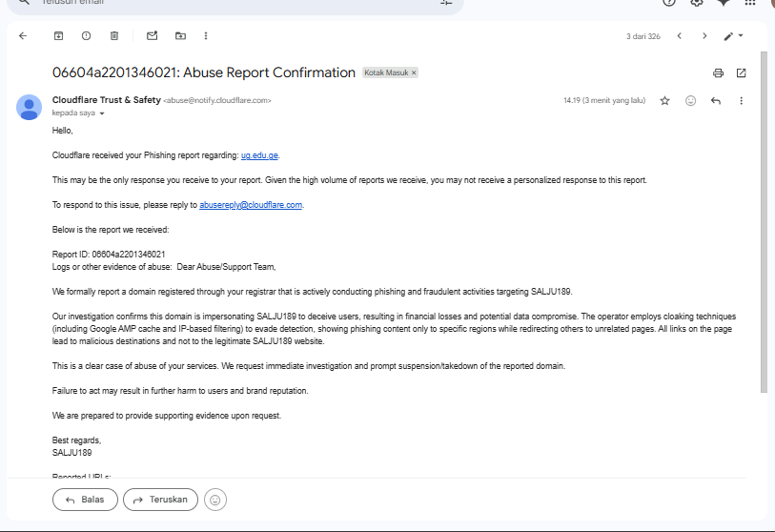Expand recipient details next to 'kepada saya'

point(102,113)
